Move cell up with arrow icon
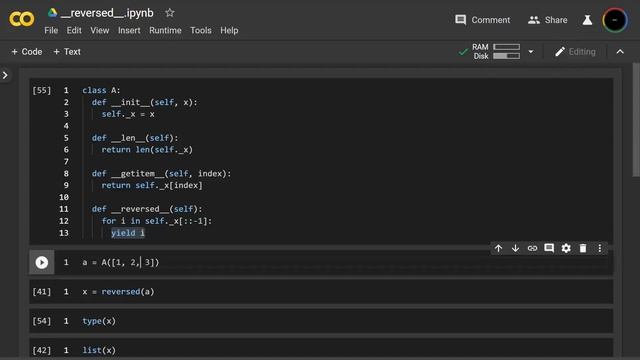 498,248
